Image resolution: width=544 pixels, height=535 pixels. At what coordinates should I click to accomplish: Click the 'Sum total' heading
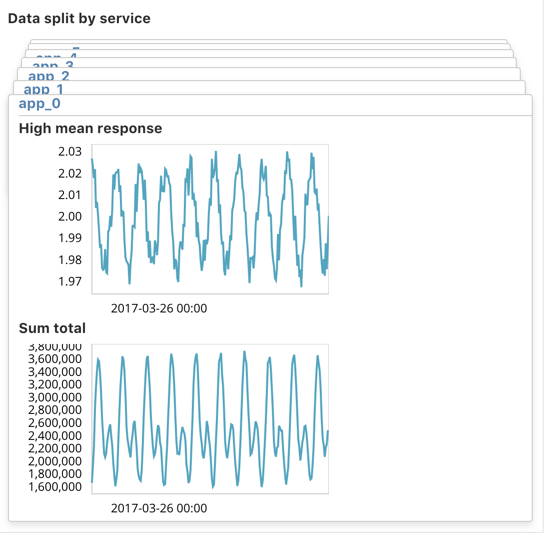(52, 328)
